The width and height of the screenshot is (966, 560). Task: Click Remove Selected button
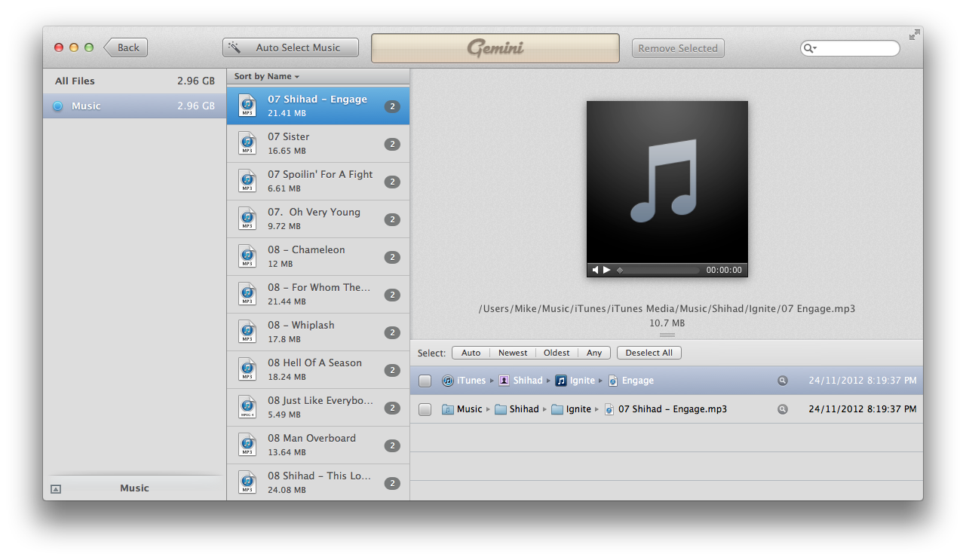pyautogui.click(x=678, y=48)
